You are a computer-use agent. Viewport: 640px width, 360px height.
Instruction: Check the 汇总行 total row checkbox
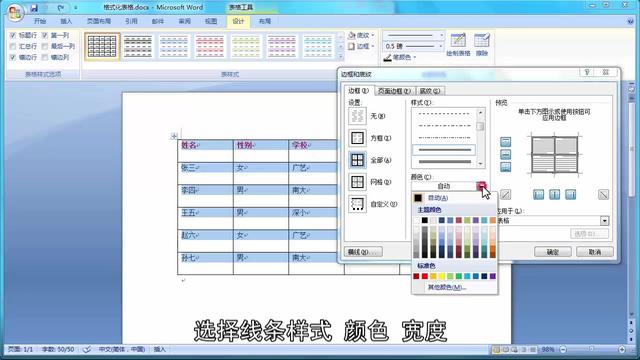pyautogui.click(x=13, y=47)
